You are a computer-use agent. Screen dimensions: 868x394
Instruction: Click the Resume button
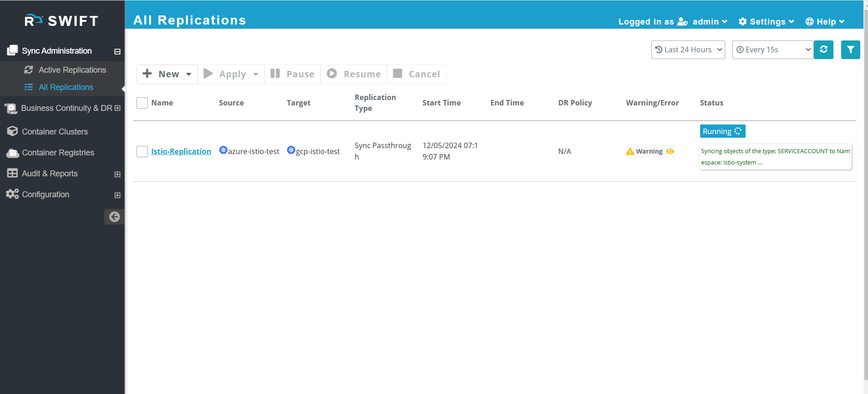coord(354,74)
